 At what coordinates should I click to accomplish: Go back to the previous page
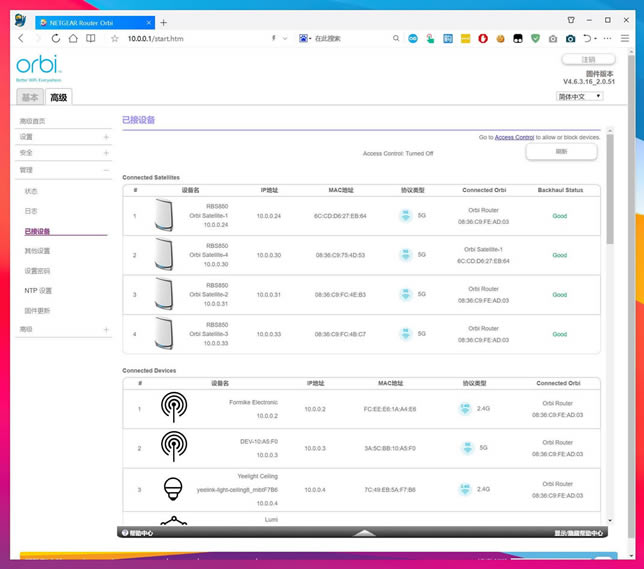(21, 39)
